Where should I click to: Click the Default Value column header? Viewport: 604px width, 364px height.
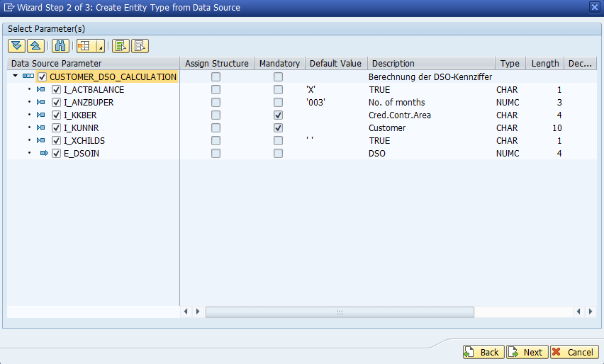335,64
